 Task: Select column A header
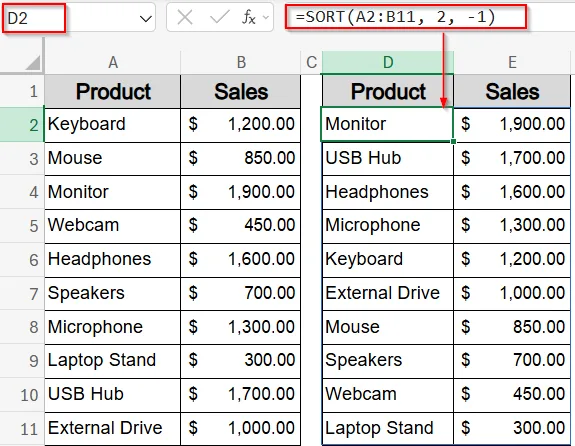[x=113, y=62]
